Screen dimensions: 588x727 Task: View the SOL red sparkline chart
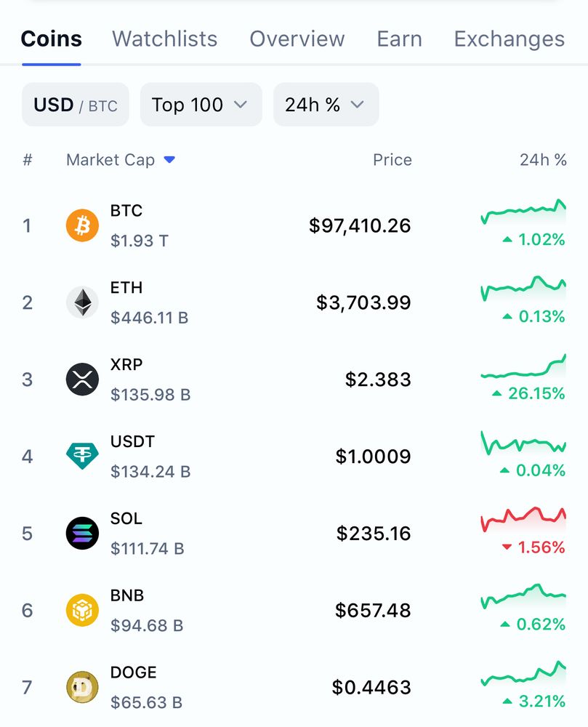tap(523, 519)
